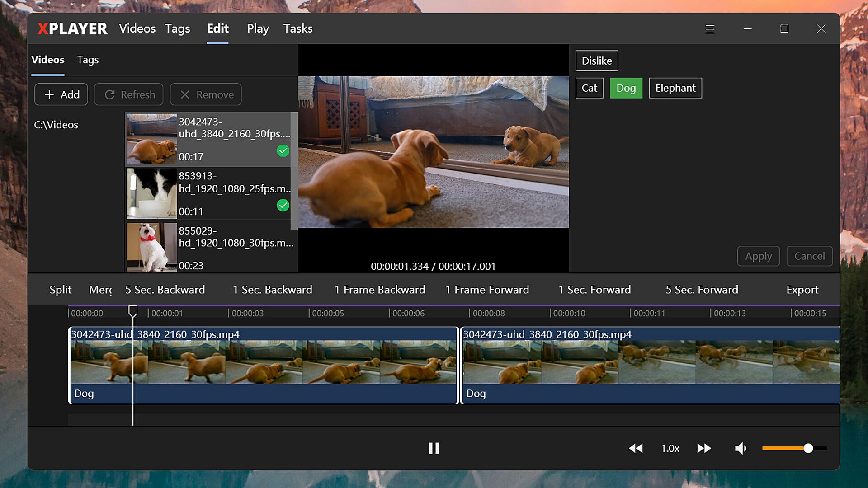Screen dimensions: 868x488
Task: Click the Export button
Action: tap(802, 290)
